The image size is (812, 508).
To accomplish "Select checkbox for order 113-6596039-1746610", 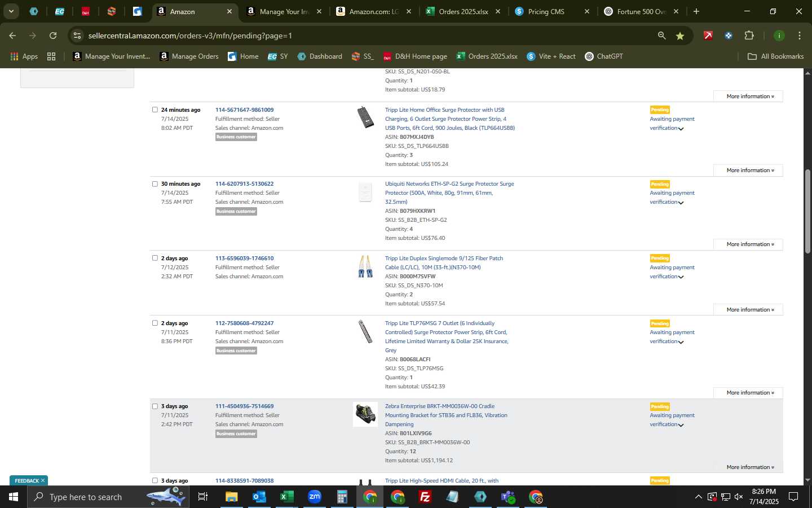I will coord(155,258).
